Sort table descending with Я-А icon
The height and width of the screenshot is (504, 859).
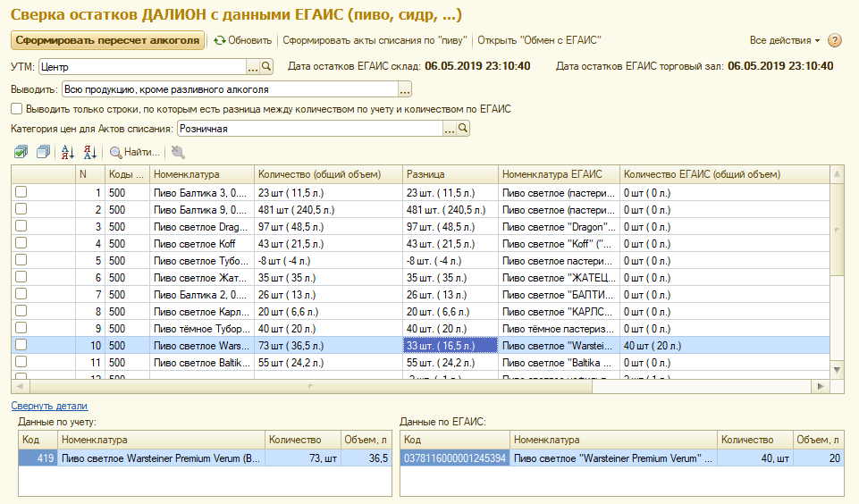[x=89, y=152]
